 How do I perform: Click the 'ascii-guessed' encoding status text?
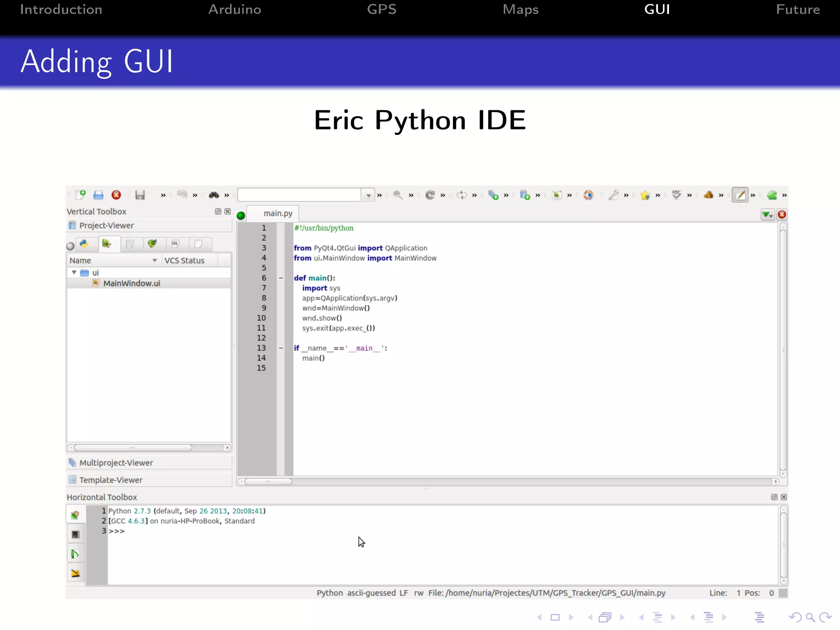point(372,593)
